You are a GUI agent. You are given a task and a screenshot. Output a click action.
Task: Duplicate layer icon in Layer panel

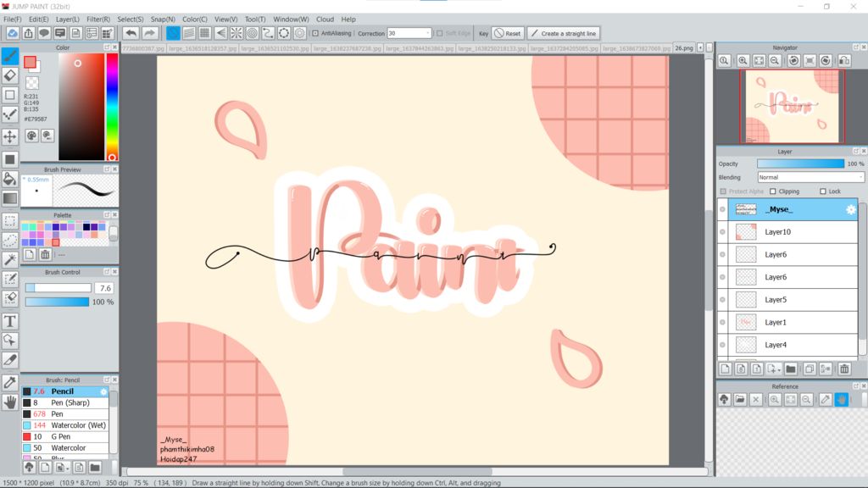[x=810, y=369]
